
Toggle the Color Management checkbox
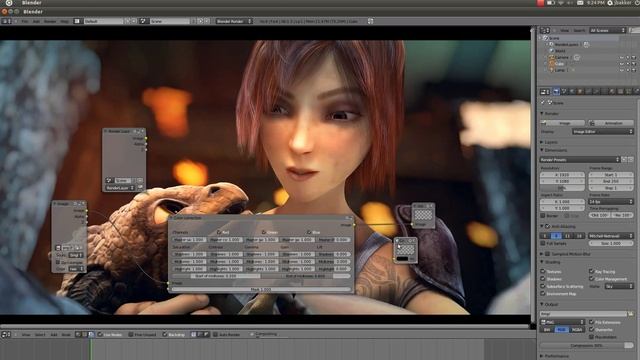click(x=591, y=279)
